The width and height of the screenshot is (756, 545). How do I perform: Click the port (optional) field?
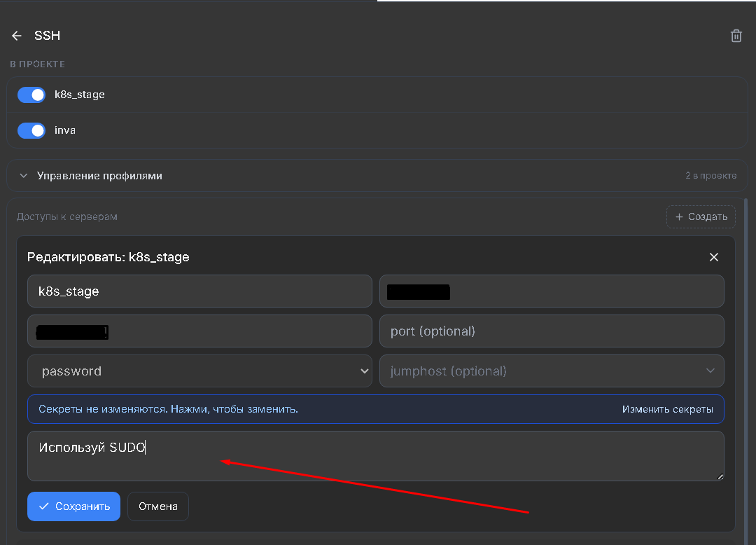click(x=552, y=331)
